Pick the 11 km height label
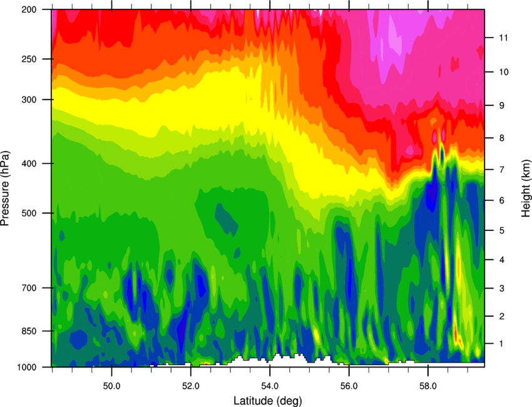Image resolution: width=532 pixels, height=407 pixels. (503, 38)
